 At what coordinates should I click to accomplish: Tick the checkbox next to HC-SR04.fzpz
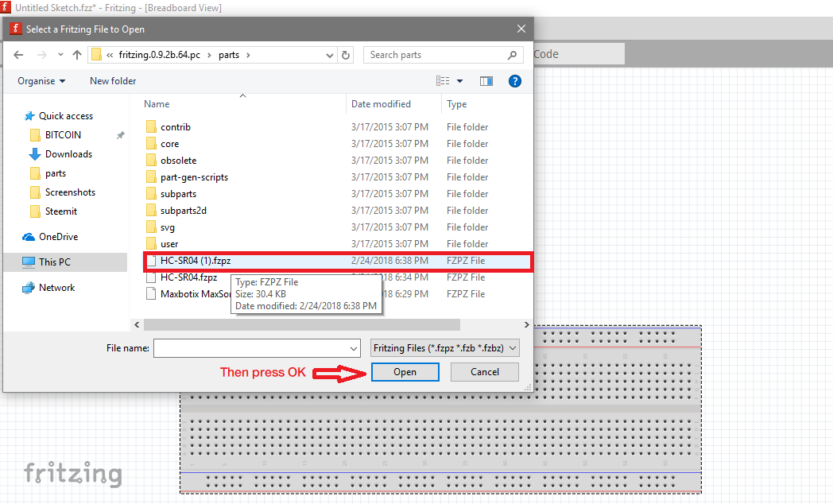pos(152,277)
